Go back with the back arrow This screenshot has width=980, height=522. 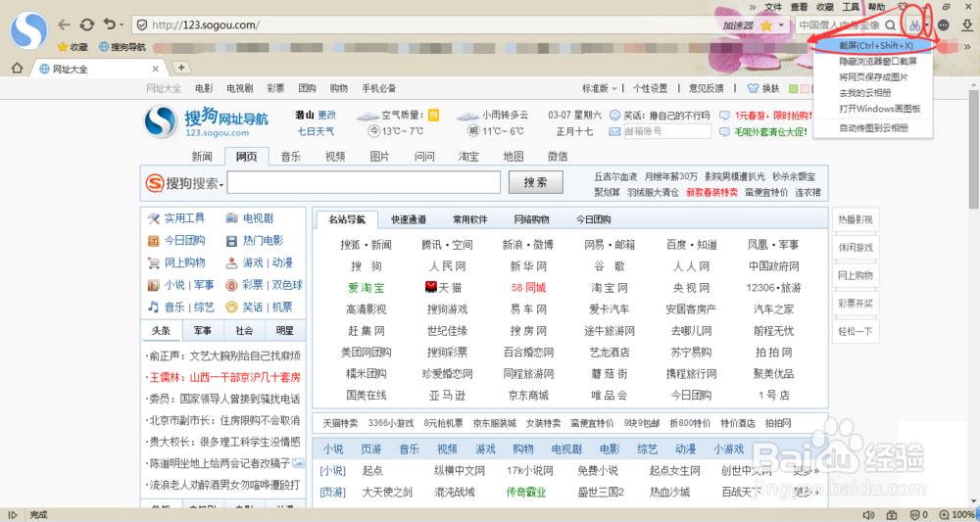coord(64,25)
